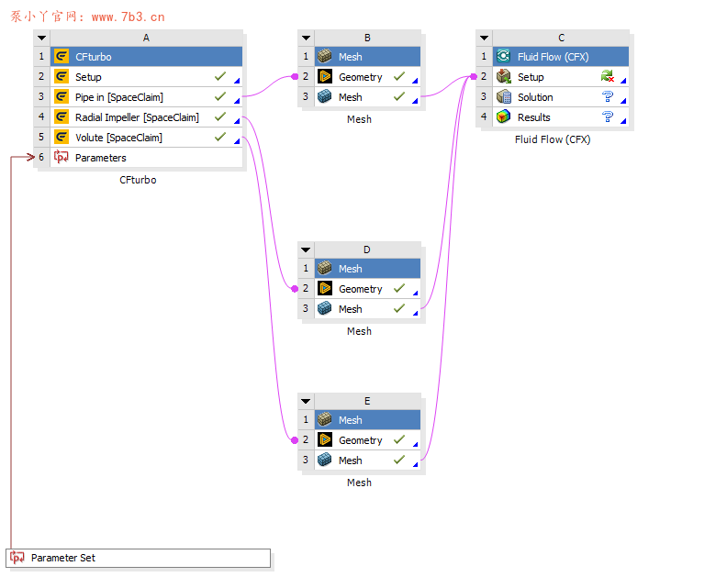
Task: Click the CFturbo icon in system A header
Action: click(x=62, y=57)
